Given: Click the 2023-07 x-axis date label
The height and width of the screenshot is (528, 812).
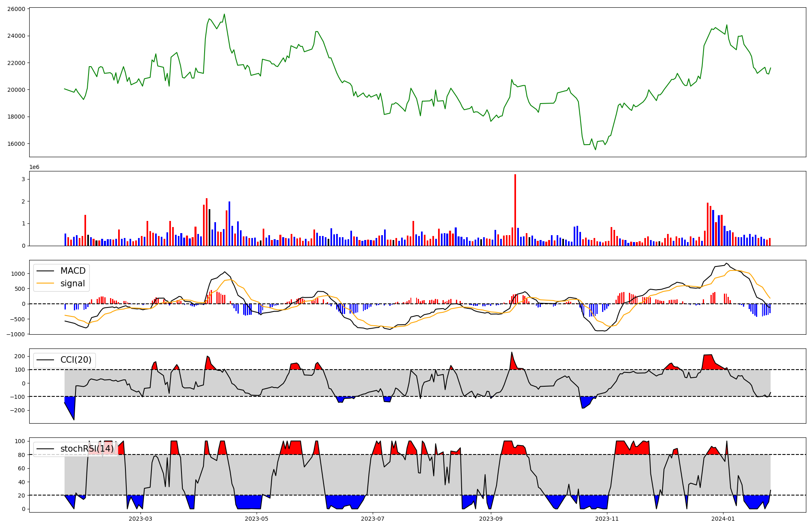Looking at the screenshot, I should [x=373, y=519].
